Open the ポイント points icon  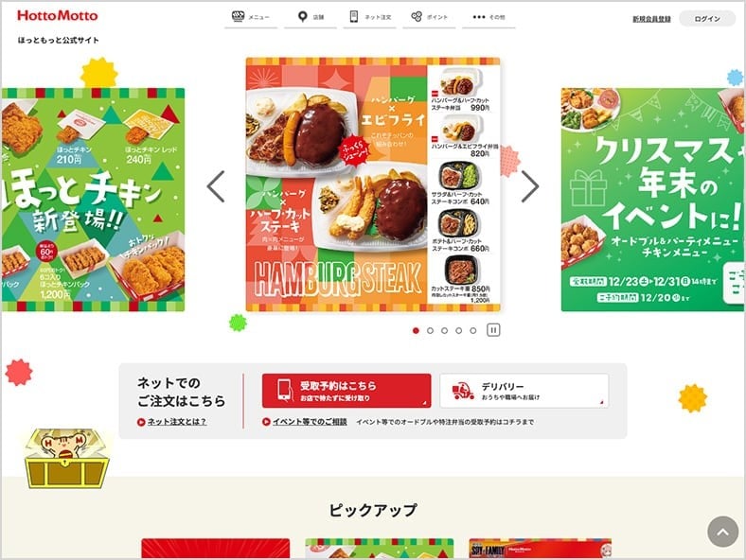pos(417,17)
